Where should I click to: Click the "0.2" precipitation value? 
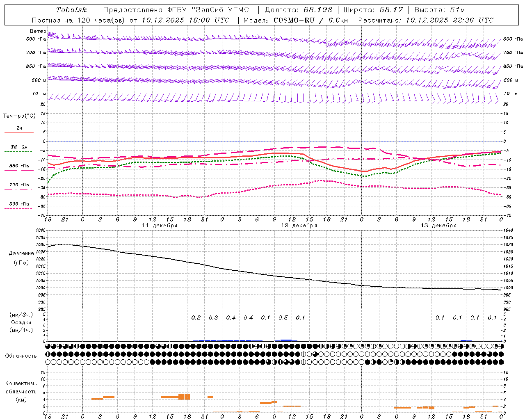coord(196,317)
